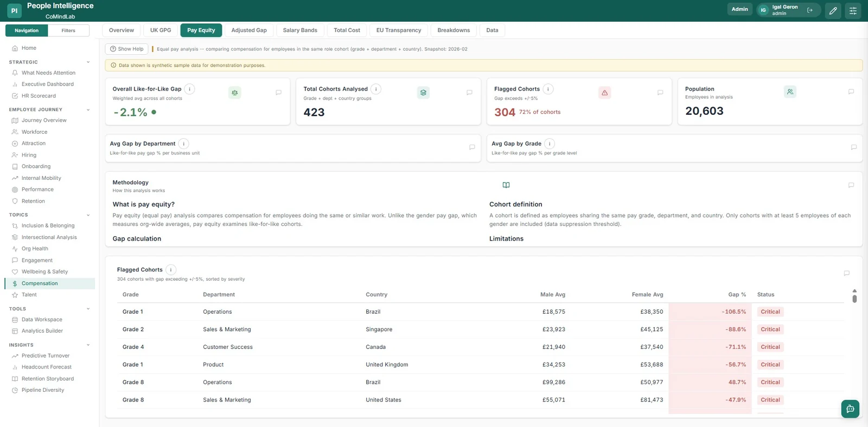Click the scales icon on Like-for-Like Gap card
The image size is (868, 427).
[x=235, y=93]
